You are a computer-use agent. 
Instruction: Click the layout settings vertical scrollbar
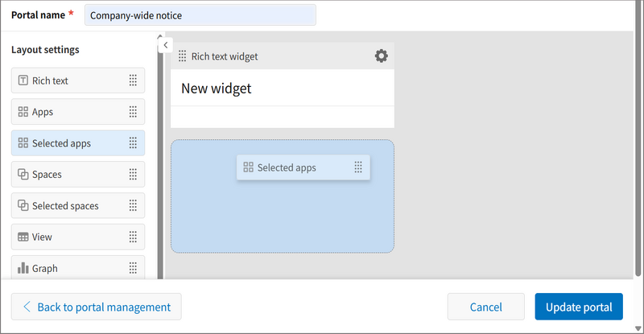click(159, 161)
